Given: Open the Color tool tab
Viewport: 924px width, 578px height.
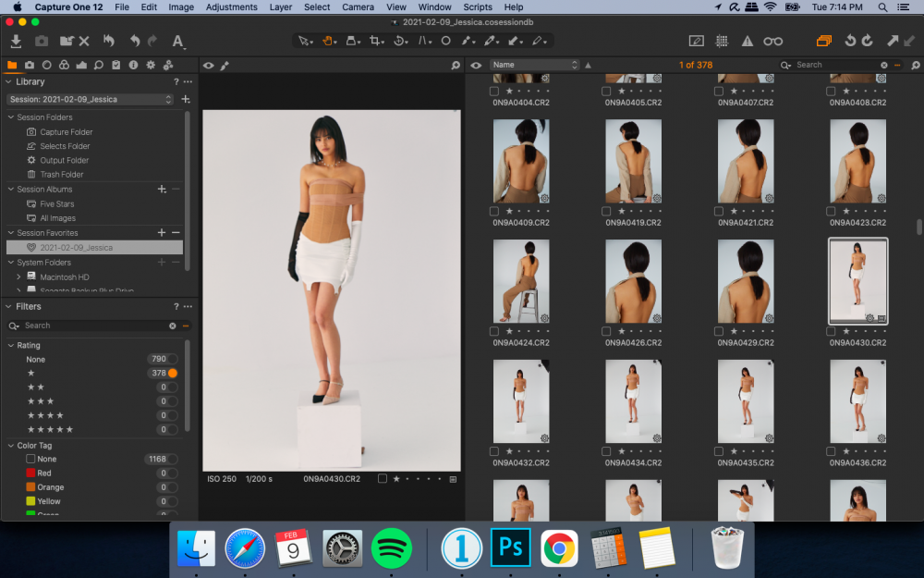Looking at the screenshot, I should coord(65,65).
